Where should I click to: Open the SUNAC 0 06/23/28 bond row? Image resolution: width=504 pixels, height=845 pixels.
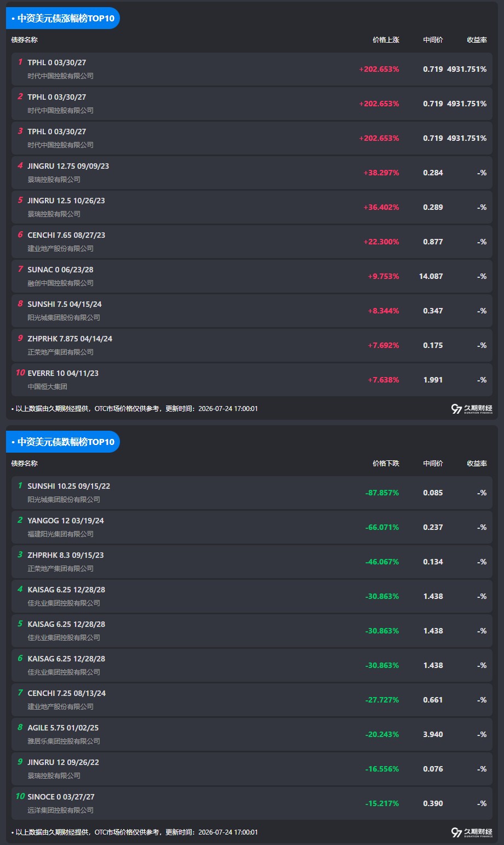click(x=252, y=276)
